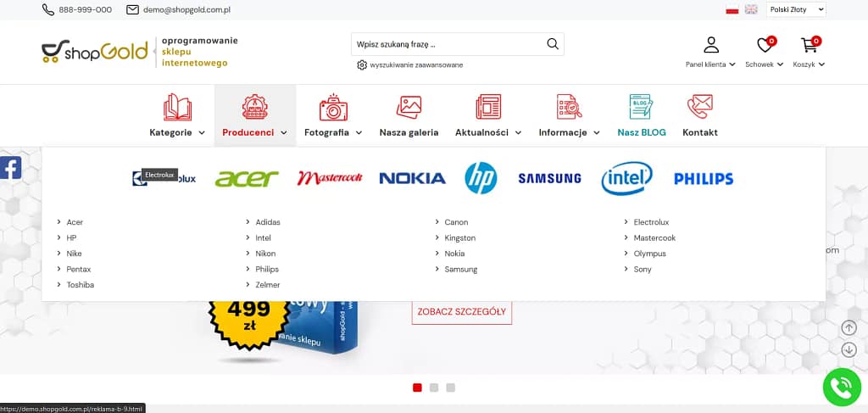This screenshot has height=413, width=868.
Task: Click the Acer brand logo
Action: (x=247, y=178)
